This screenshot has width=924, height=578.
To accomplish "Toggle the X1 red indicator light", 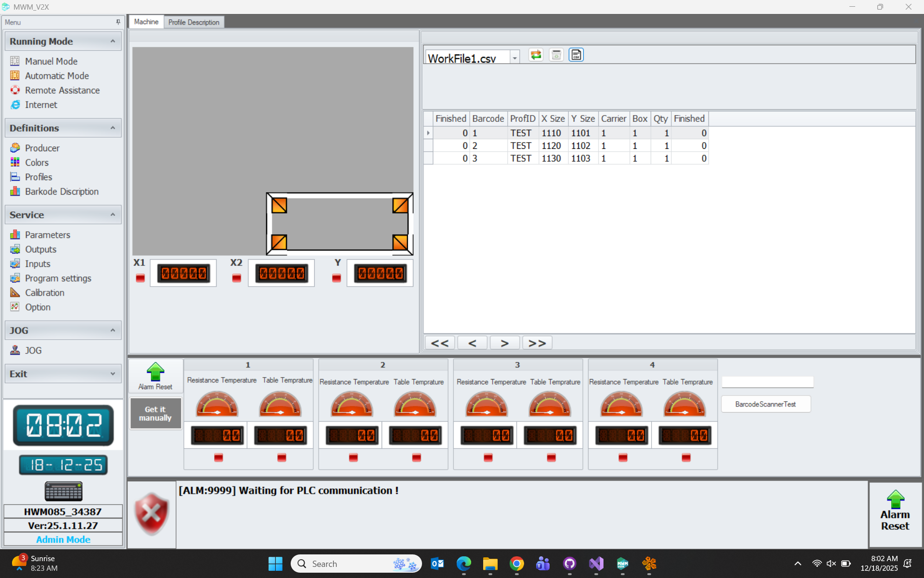I will 140,278.
